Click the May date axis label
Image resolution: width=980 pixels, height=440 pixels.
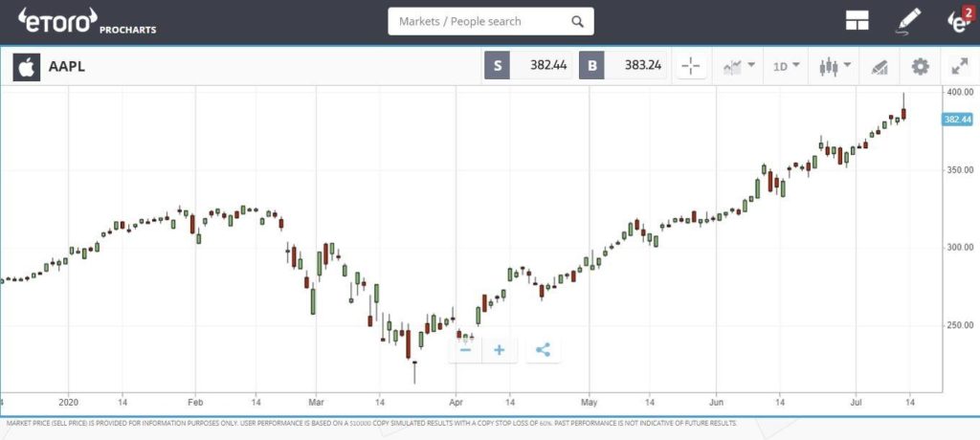[x=590, y=403]
